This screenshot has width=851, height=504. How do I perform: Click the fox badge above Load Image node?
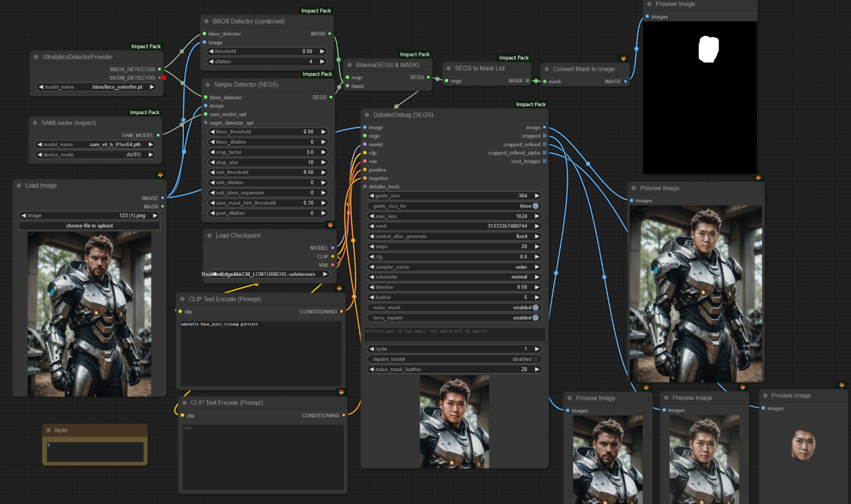(x=160, y=175)
